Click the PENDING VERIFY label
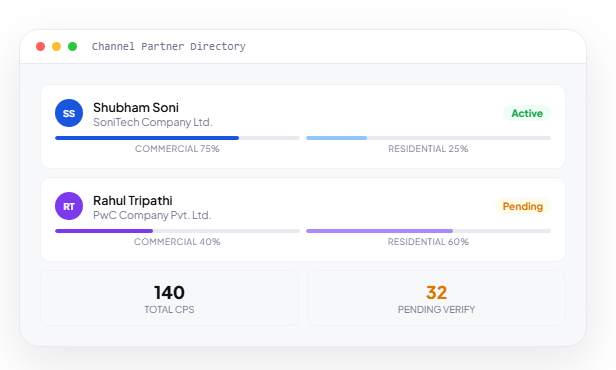The height and width of the screenshot is (370, 616). tap(436, 310)
